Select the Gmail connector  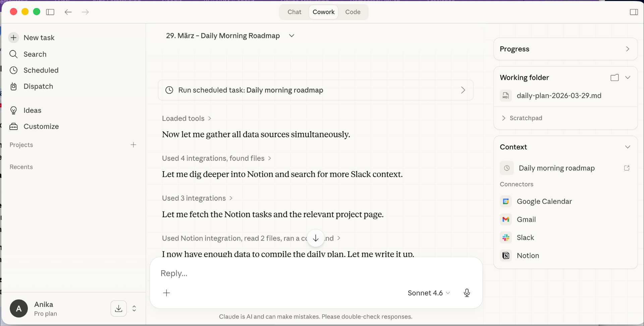[526, 220]
